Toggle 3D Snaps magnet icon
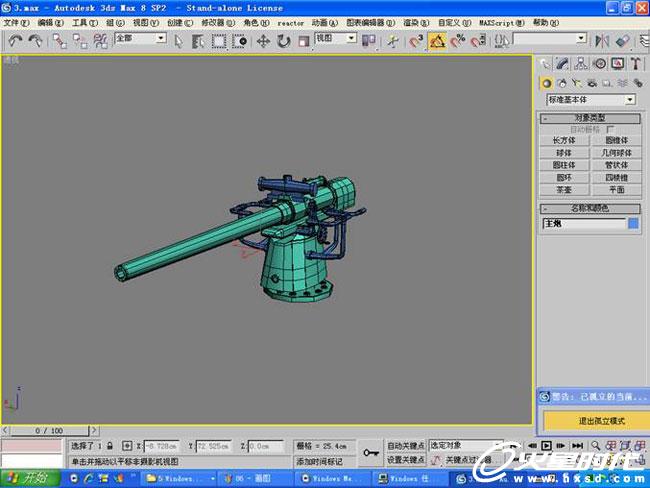 coord(416,41)
